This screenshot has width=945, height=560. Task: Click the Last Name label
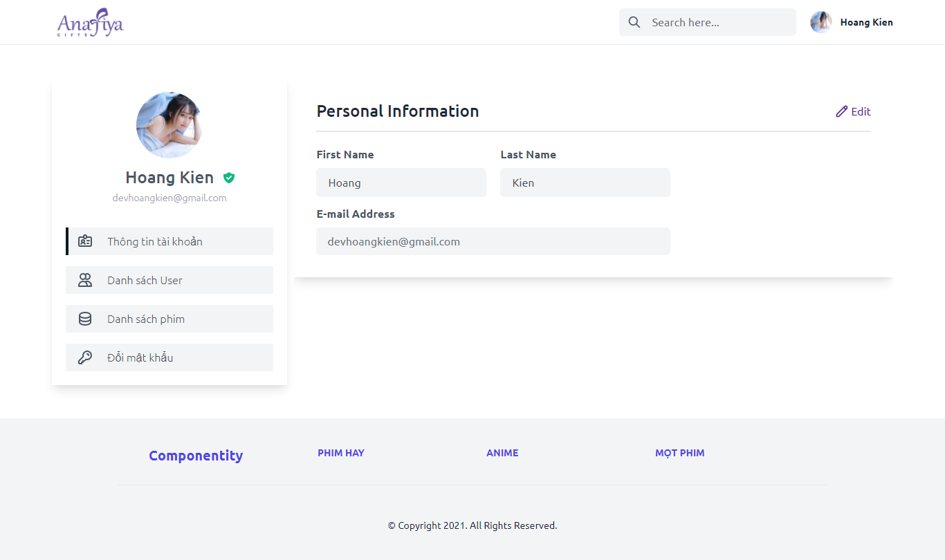click(529, 155)
